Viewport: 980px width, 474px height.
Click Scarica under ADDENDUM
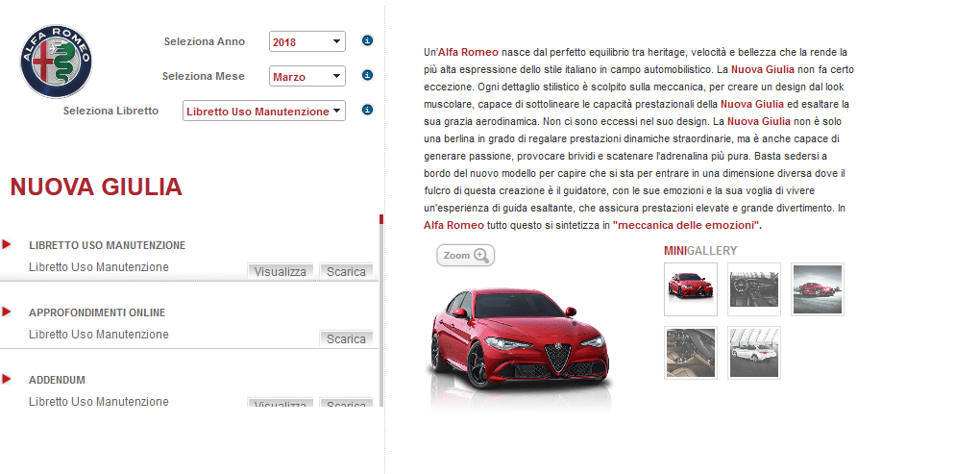pyautogui.click(x=346, y=402)
